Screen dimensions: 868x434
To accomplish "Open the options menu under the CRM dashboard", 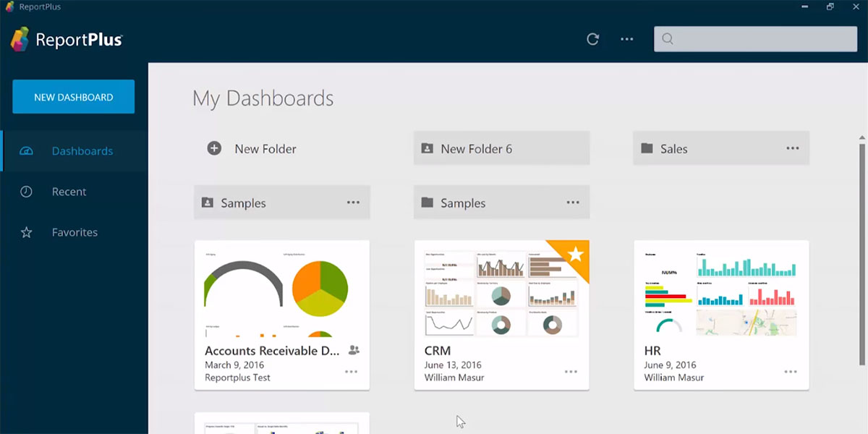I will (x=571, y=371).
